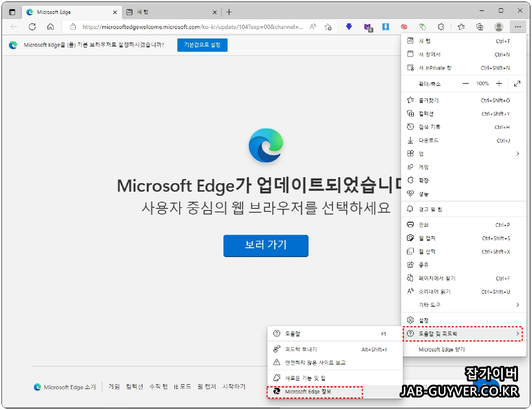Open Microsoft Edge 정보 submenu item
The width and height of the screenshot is (532, 410).
(x=335, y=392)
